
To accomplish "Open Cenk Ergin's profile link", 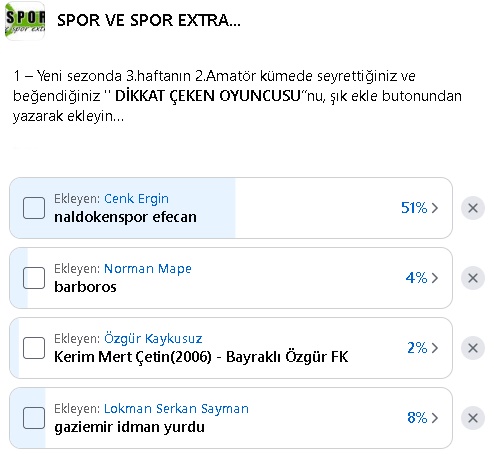I will click(136, 199).
